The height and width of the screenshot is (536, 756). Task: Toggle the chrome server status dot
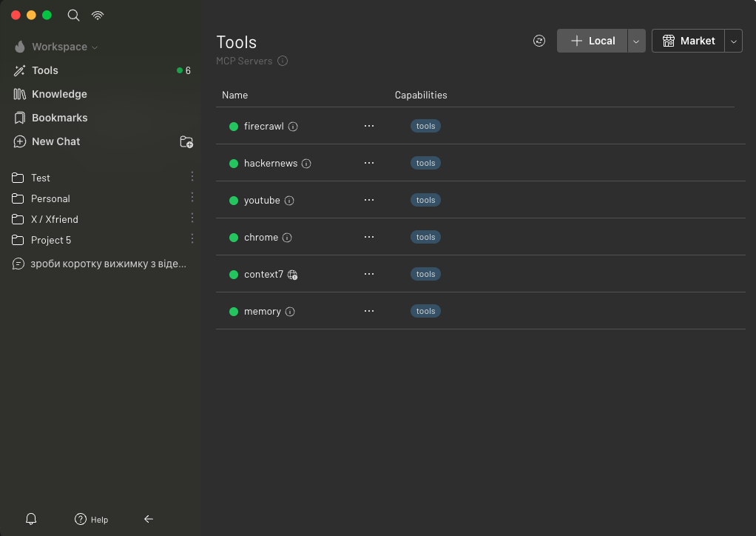pyautogui.click(x=234, y=238)
